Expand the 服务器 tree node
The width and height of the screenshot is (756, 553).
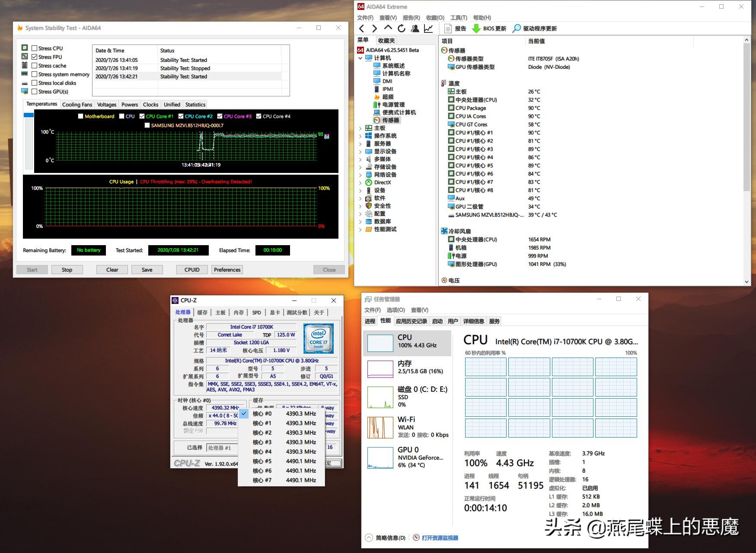pos(360,144)
